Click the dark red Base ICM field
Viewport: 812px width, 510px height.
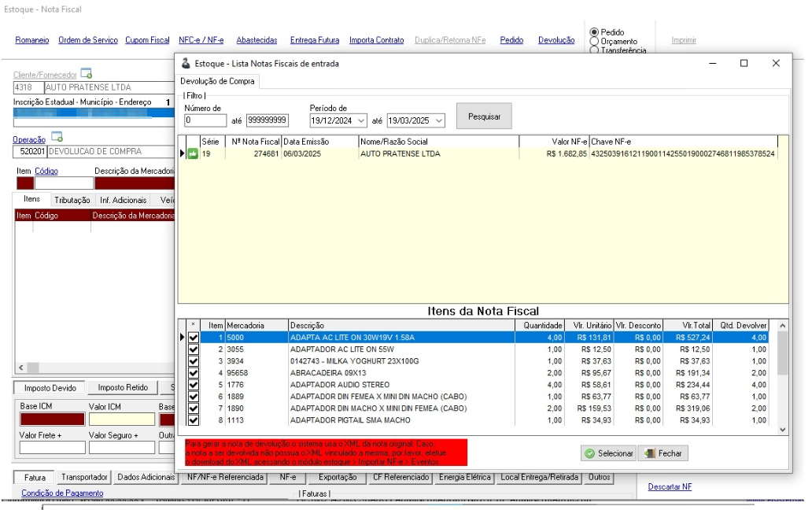click(52, 419)
